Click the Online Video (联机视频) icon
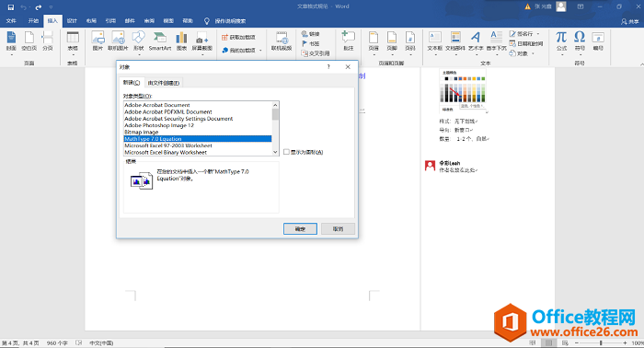 click(x=282, y=41)
